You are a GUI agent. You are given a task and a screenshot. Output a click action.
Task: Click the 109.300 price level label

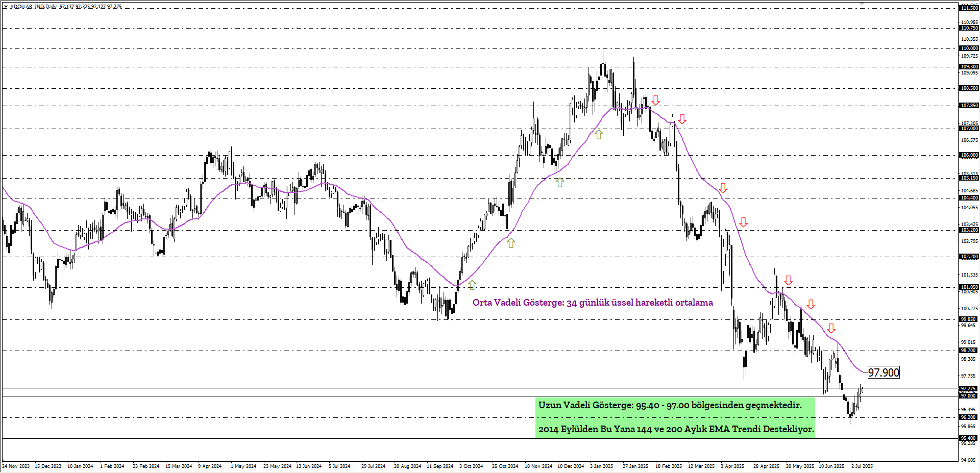pyautogui.click(x=969, y=67)
